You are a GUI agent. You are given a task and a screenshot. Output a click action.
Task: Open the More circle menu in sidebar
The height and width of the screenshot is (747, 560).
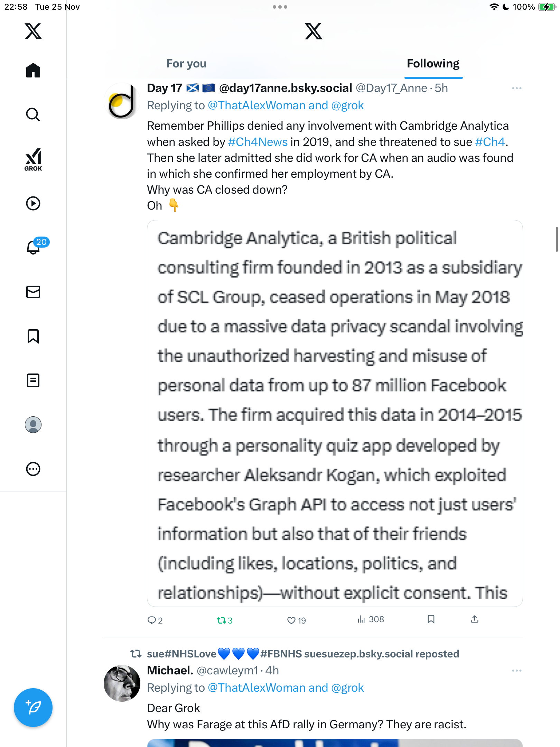pyautogui.click(x=33, y=469)
